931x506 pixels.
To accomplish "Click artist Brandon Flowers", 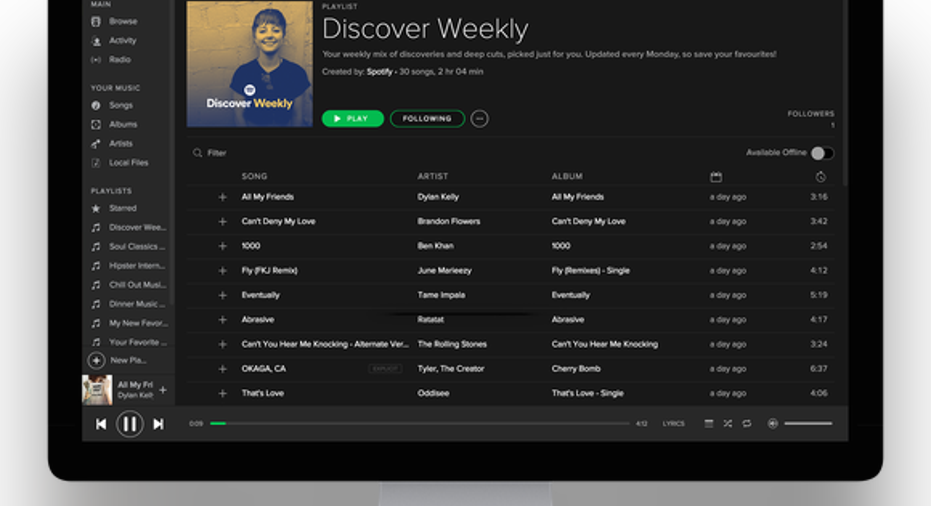I will coord(449,221).
